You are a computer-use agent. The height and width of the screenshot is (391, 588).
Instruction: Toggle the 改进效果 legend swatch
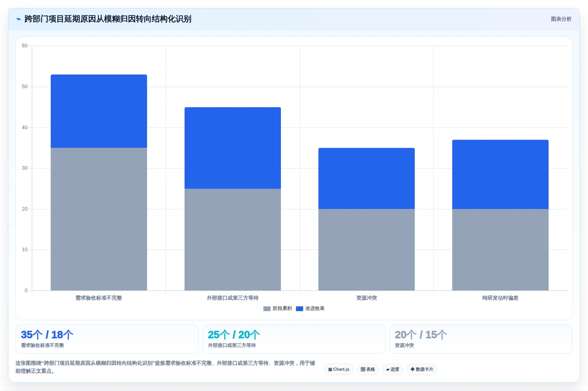click(x=300, y=309)
